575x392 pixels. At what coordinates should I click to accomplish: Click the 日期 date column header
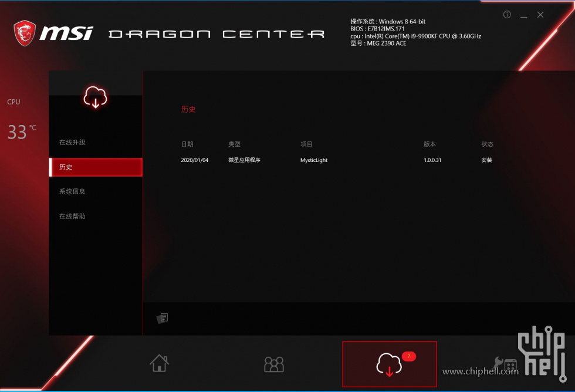tap(188, 144)
